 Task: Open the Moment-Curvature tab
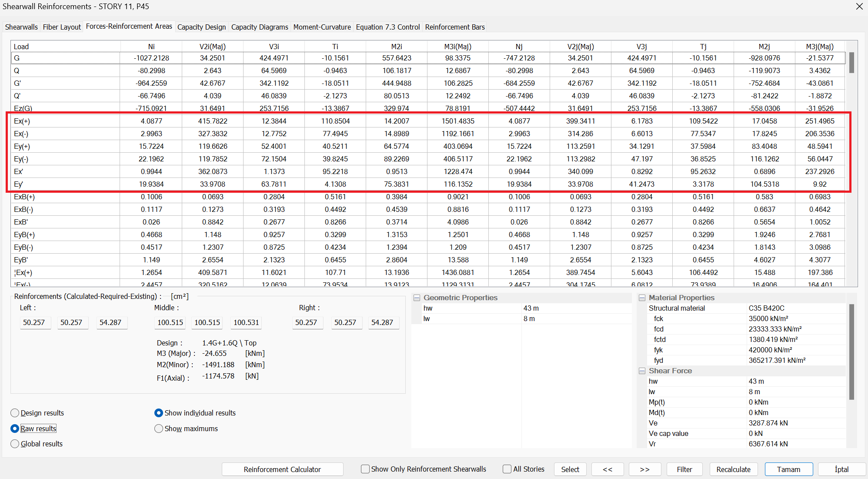[322, 27]
